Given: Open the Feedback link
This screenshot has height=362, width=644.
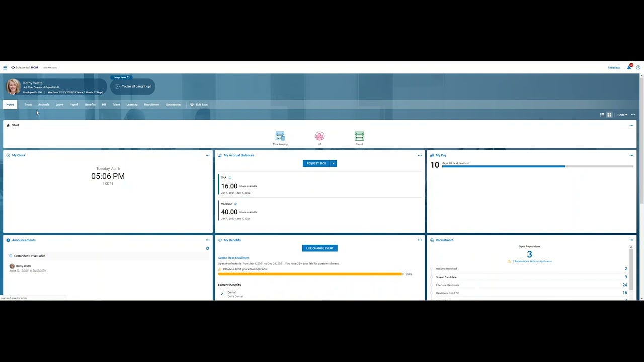Looking at the screenshot, I should pos(614,68).
